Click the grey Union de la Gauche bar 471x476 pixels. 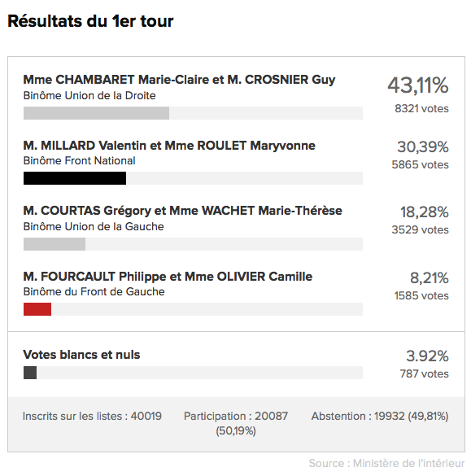coord(55,244)
